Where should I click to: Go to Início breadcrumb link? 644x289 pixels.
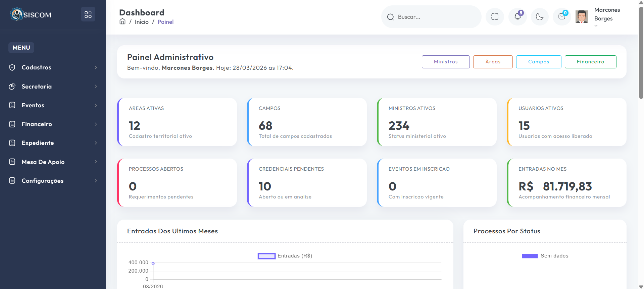[x=142, y=22]
